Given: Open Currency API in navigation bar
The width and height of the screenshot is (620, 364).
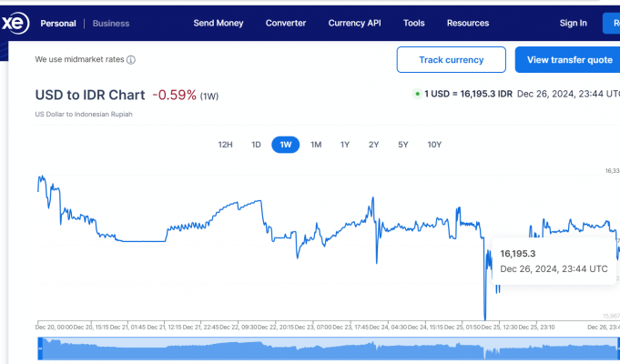Looking at the screenshot, I should point(354,23).
